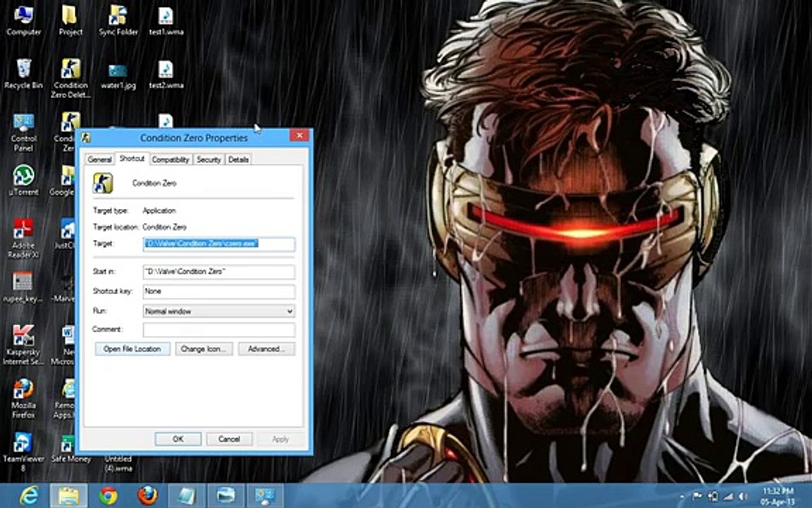The width and height of the screenshot is (812, 508).
Task: Click inside the Target path field
Action: 219,243
